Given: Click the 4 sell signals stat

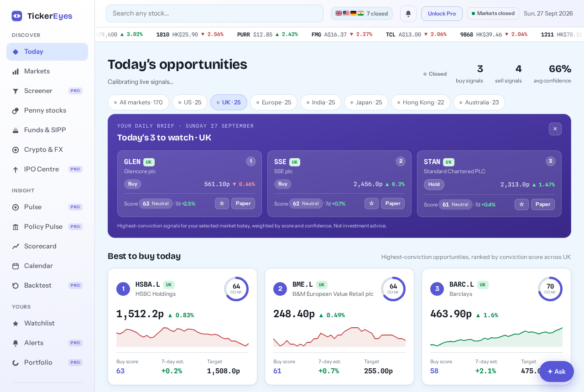Looking at the screenshot, I should point(508,74).
